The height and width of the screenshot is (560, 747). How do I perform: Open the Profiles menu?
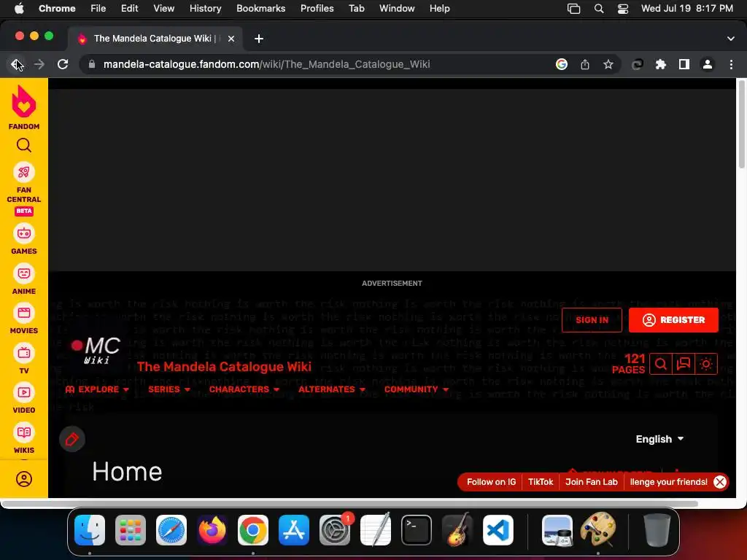pyautogui.click(x=317, y=9)
